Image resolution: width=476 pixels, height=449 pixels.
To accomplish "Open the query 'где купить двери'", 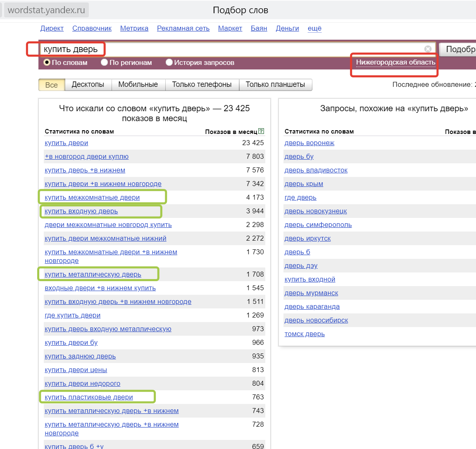I will click(x=73, y=315).
